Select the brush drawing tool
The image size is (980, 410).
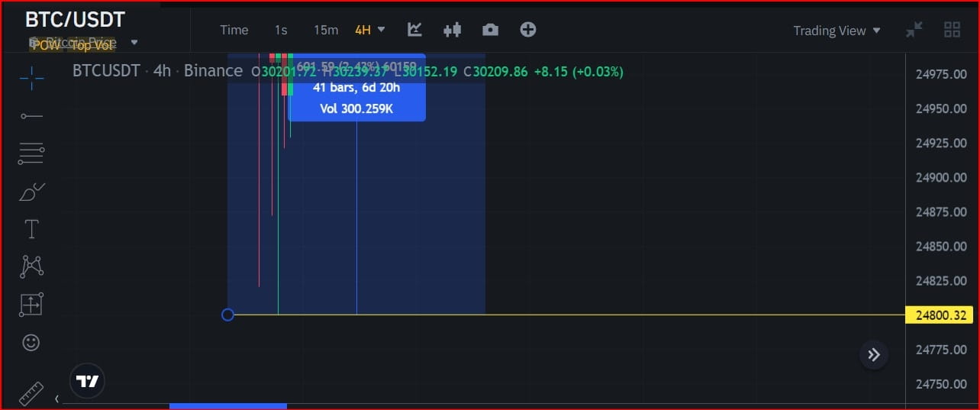click(x=31, y=192)
